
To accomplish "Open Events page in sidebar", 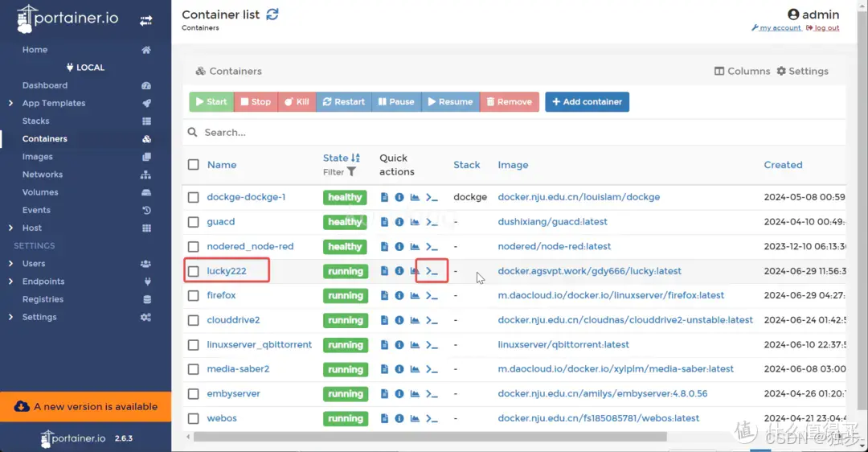I will coord(36,210).
